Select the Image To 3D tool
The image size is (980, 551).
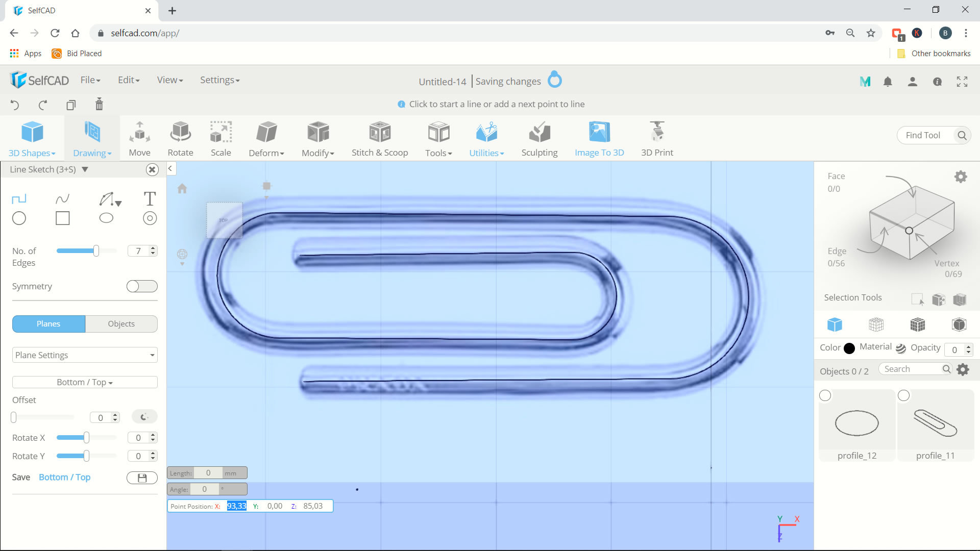coord(600,138)
